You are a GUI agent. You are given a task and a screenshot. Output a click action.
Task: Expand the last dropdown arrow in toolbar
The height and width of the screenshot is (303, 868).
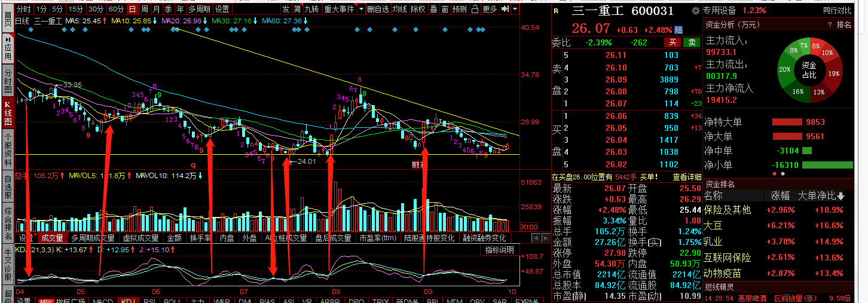click(515, 9)
